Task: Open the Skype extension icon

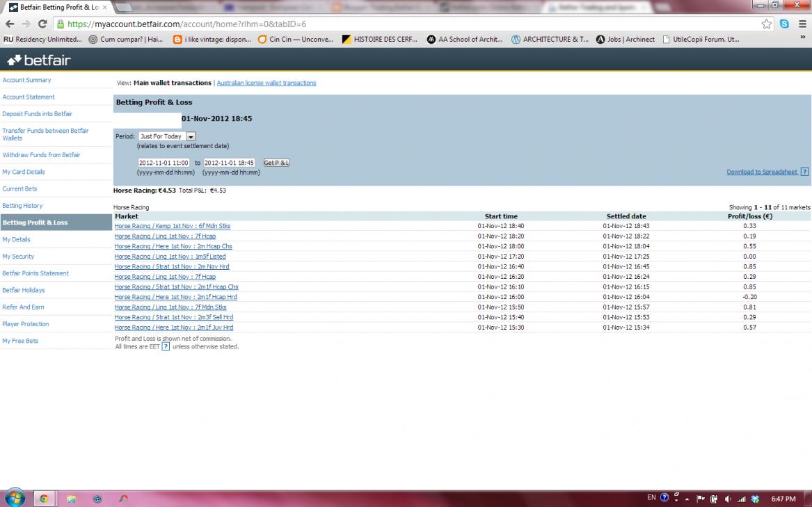Action: (785, 24)
